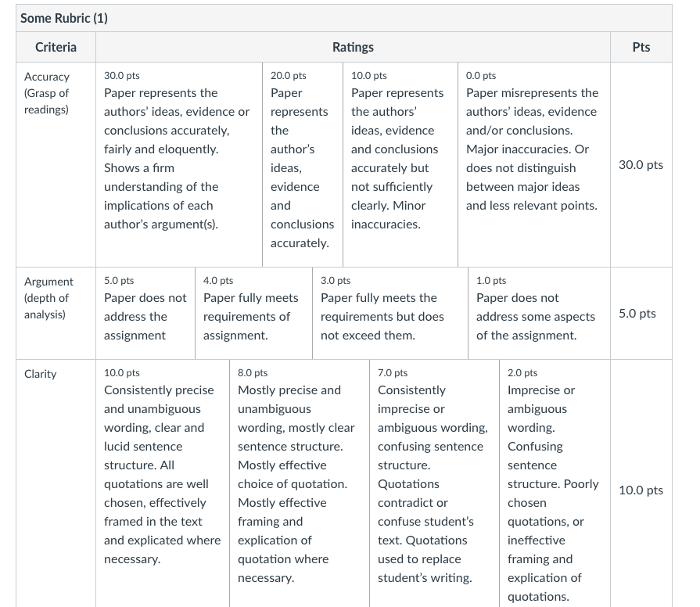This screenshot has width=700, height=607.
Task: Pick Clarity 2.0 pts imprecise wording rating
Action: pyautogui.click(x=555, y=483)
